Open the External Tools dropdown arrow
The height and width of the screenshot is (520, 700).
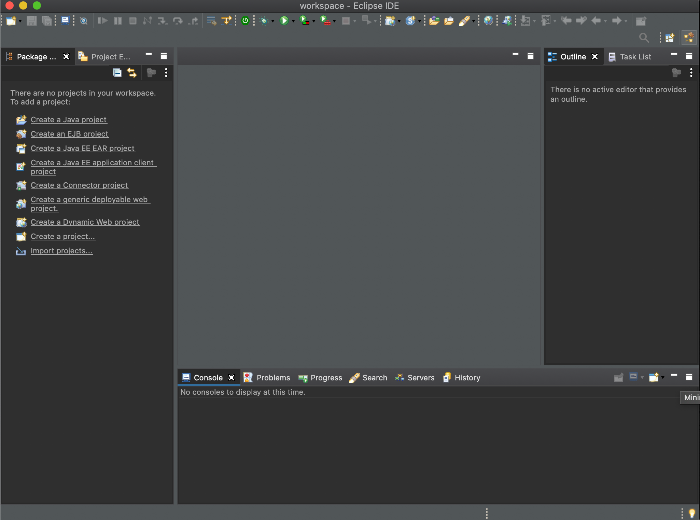(334, 21)
